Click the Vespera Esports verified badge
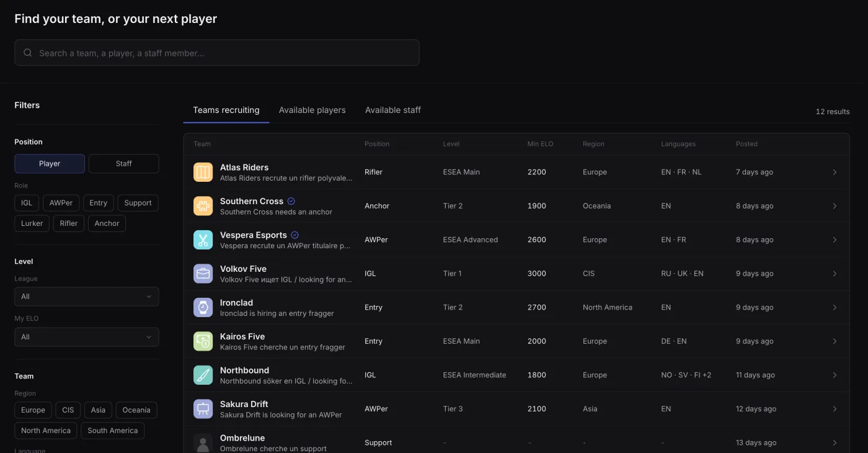 click(295, 235)
